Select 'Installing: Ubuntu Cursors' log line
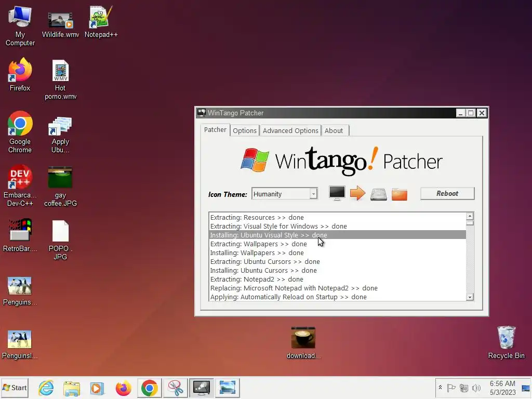Image resolution: width=532 pixels, height=399 pixels. (338, 270)
